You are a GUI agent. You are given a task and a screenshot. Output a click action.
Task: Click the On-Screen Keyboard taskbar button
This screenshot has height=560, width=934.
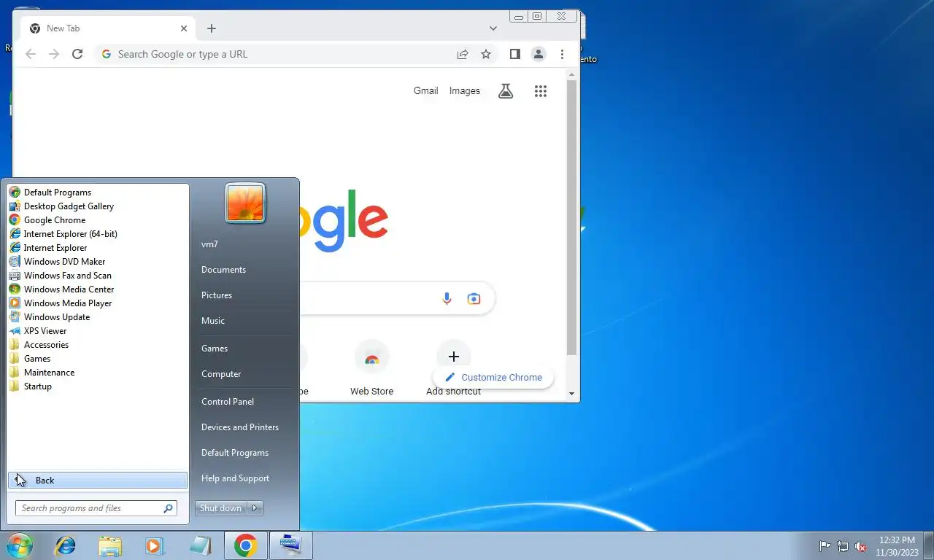(290, 545)
